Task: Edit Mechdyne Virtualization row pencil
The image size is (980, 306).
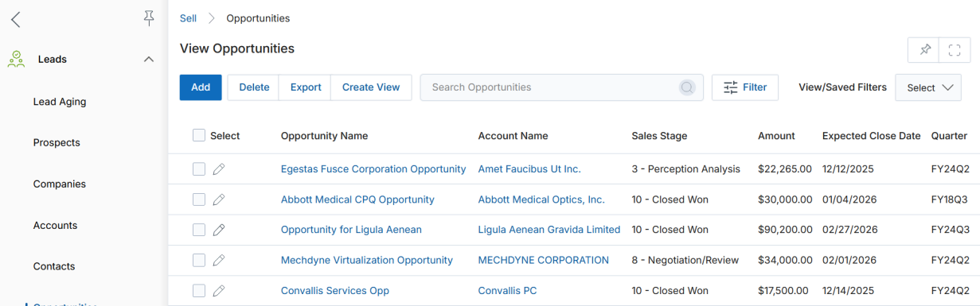Action: pos(219,260)
